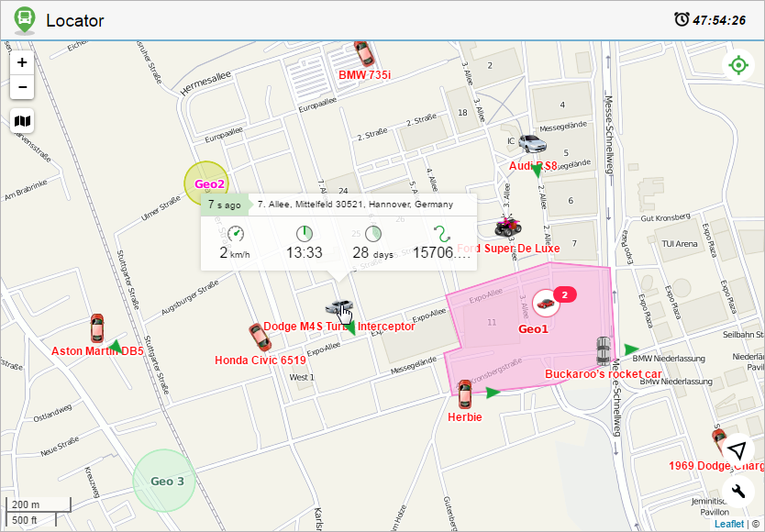This screenshot has height=532, width=765.
Task: Open the clustered red car marker in Geo1
Action: click(546, 303)
